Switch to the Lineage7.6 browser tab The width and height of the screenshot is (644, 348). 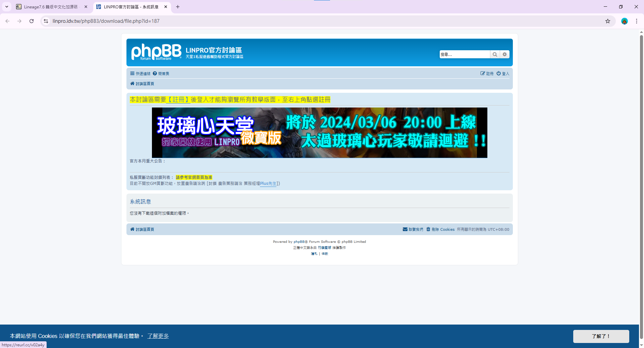pyautogui.click(x=50, y=7)
